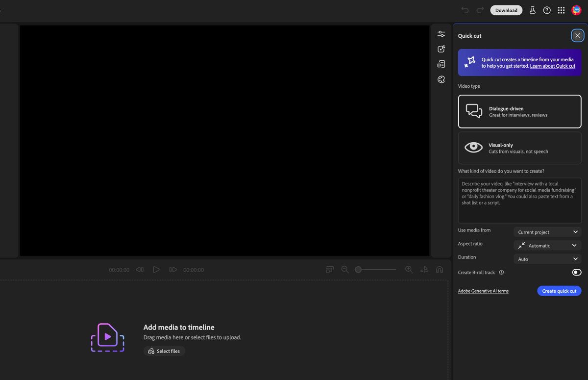Open the Use media from dropdown
588x380 pixels.
[547, 232]
